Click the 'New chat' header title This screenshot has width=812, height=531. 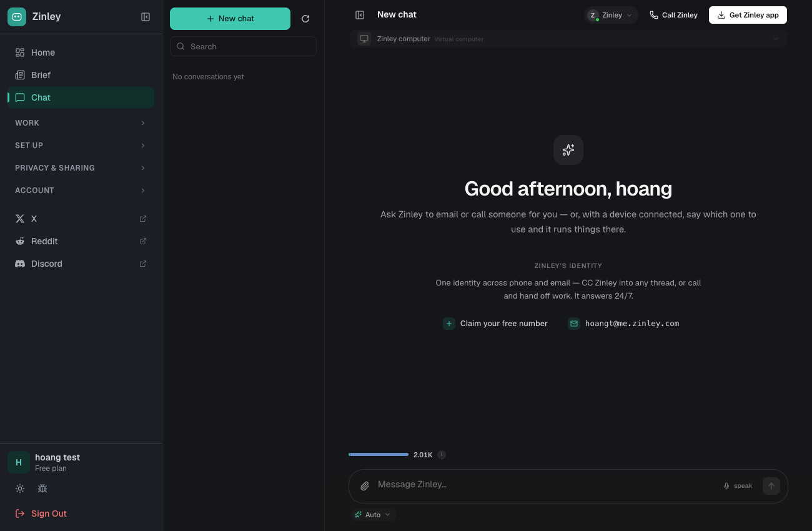click(397, 14)
